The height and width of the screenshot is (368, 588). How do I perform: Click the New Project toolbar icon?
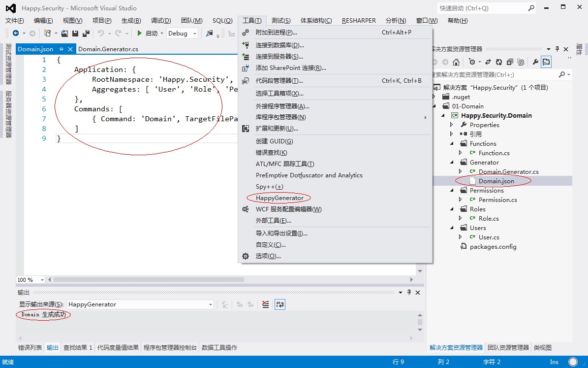[x=47, y=33]
